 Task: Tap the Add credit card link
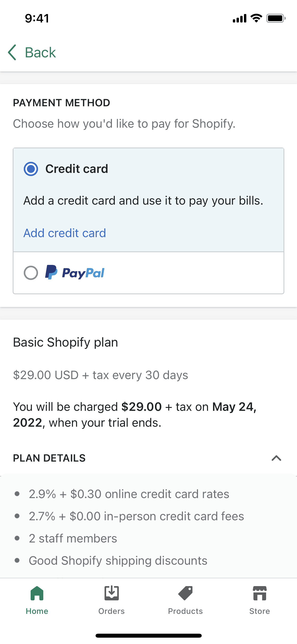click(65, 233)
